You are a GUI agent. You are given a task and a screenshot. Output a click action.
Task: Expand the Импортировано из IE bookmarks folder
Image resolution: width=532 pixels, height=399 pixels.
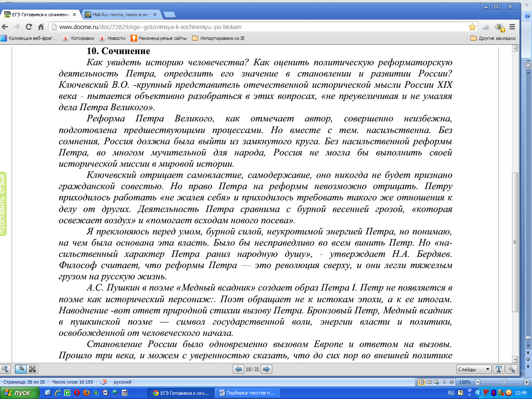pyautogui.click(x=219, y=38)
